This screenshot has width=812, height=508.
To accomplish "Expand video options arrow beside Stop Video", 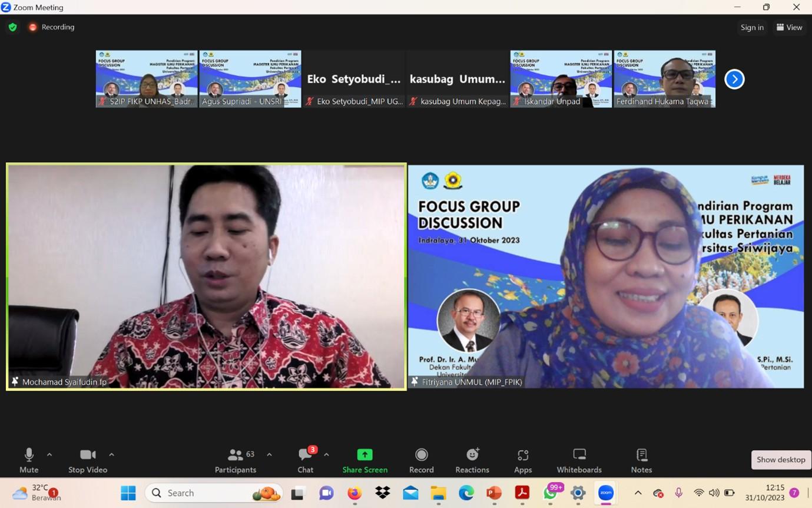I will pyautogui.click(x=111, y=454).
